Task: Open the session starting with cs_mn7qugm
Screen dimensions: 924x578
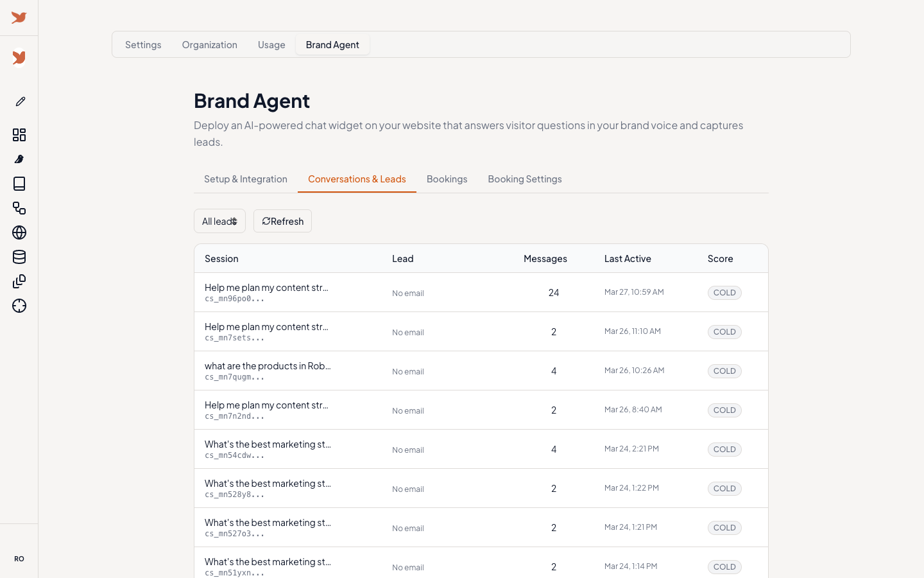Action: click(268, 371)
